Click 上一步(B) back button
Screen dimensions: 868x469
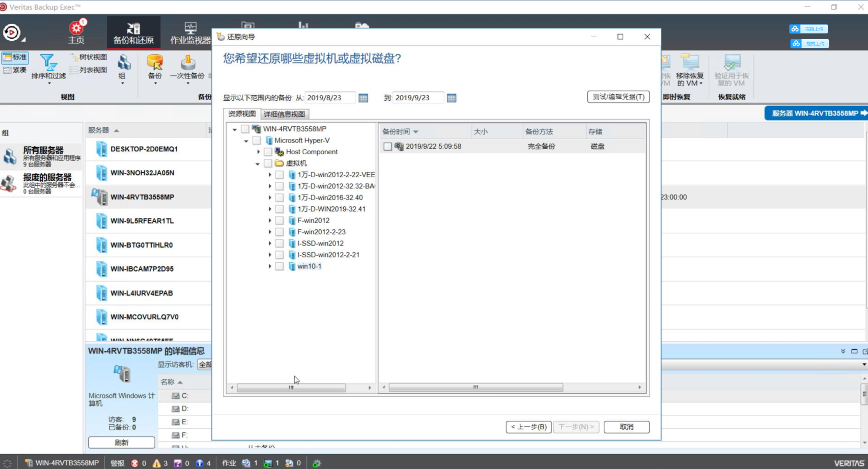pyautogui.click(x=528, y=427)
